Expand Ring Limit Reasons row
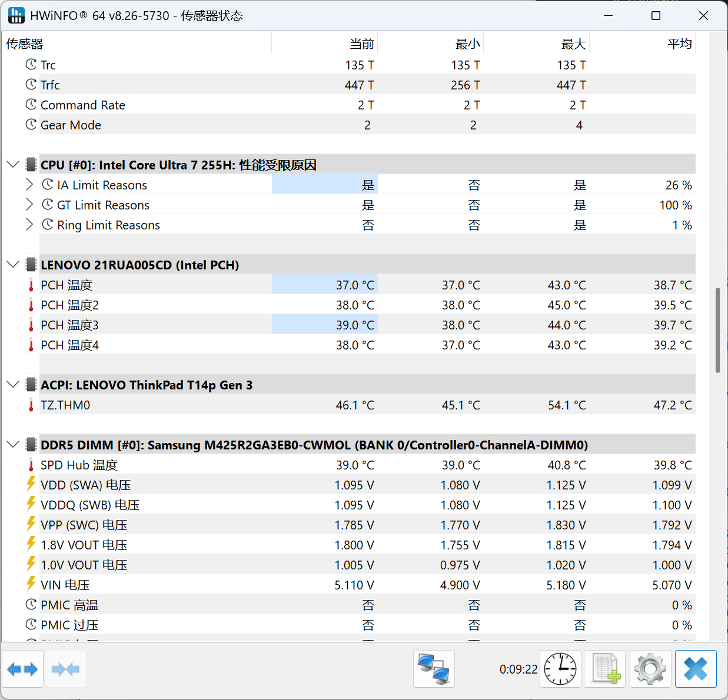The image size is (728, 700). (x=29, y=224)
